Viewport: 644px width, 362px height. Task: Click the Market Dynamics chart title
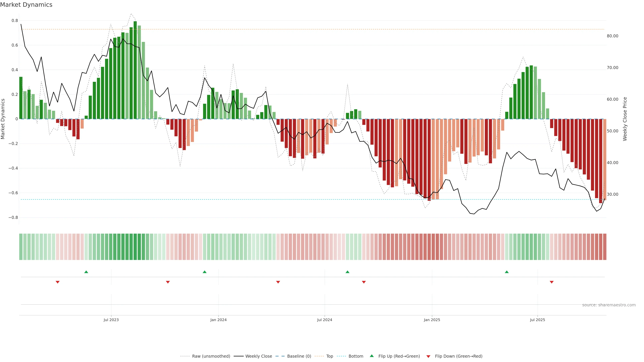click(26, 5)
